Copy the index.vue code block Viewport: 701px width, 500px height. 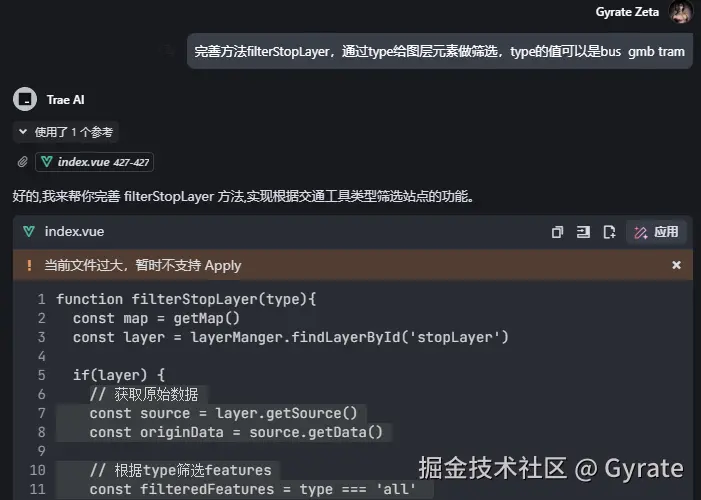557,232
